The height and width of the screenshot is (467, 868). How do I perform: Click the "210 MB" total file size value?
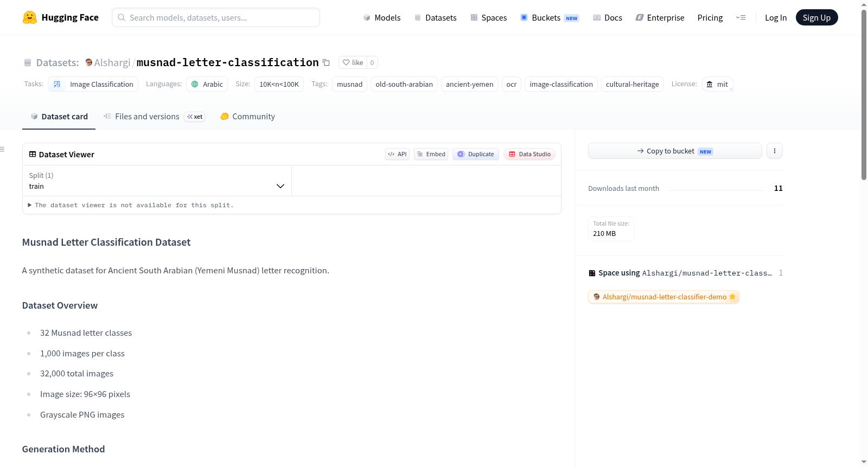coord(604,234)
